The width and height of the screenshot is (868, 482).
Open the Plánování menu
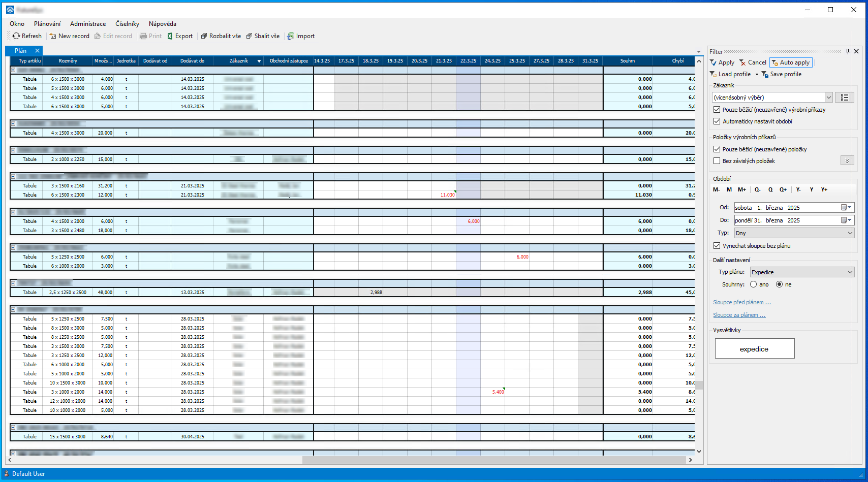[47, 24]
